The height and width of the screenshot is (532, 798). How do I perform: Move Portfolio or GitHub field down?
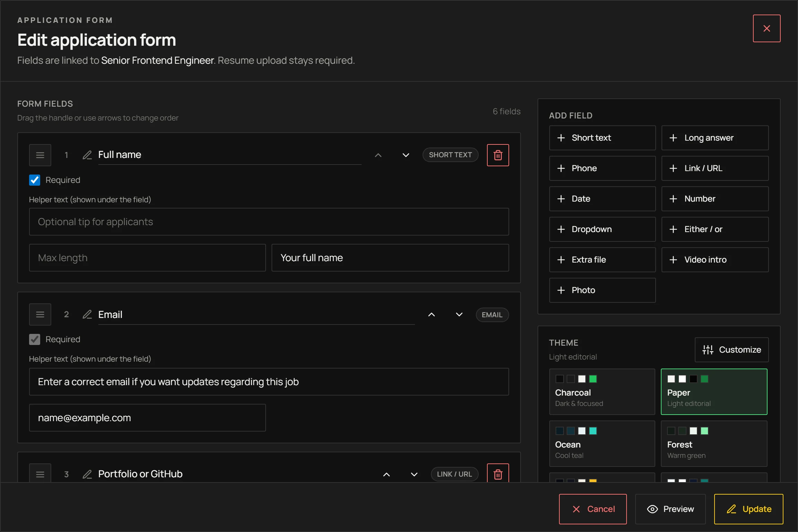(414, 474)
